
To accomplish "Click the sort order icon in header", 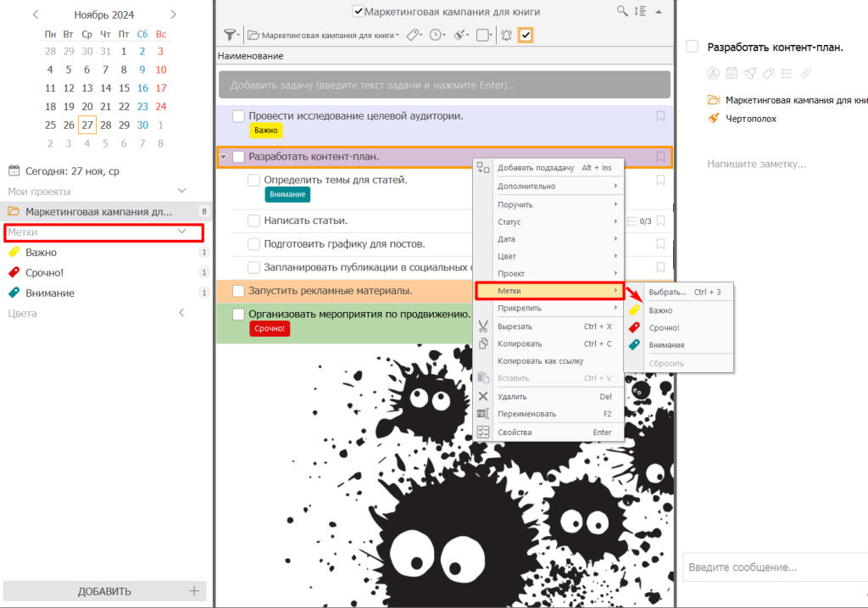I will [x=640, y=11].
